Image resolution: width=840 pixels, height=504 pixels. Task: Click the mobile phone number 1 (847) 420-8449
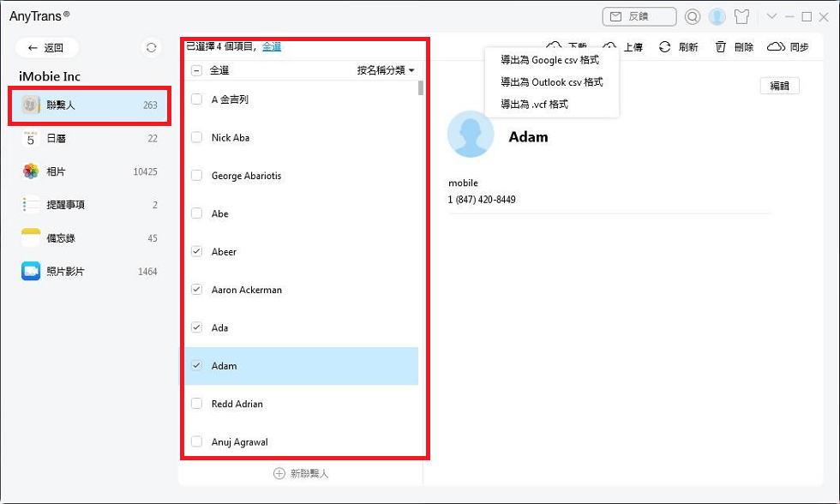click(x=482, y=200)
